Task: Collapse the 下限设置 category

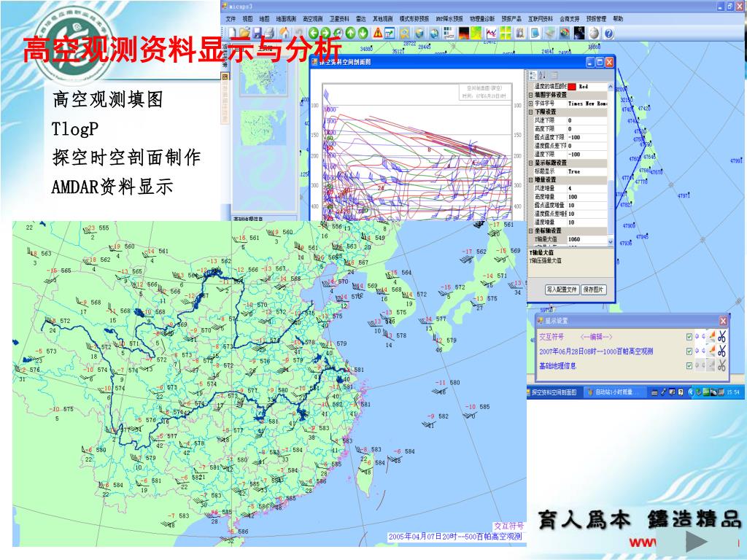Action: 531,112
